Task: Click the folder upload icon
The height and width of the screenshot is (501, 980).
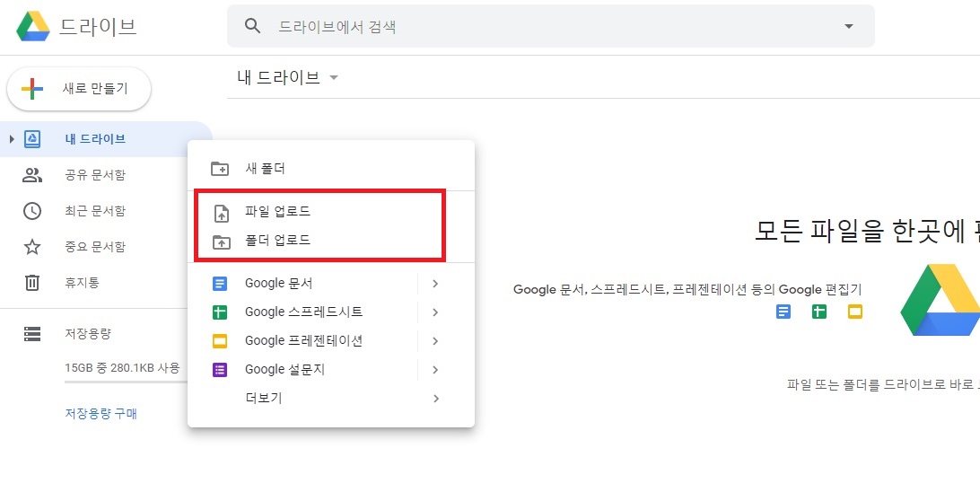Action: (x=222, y=242)
